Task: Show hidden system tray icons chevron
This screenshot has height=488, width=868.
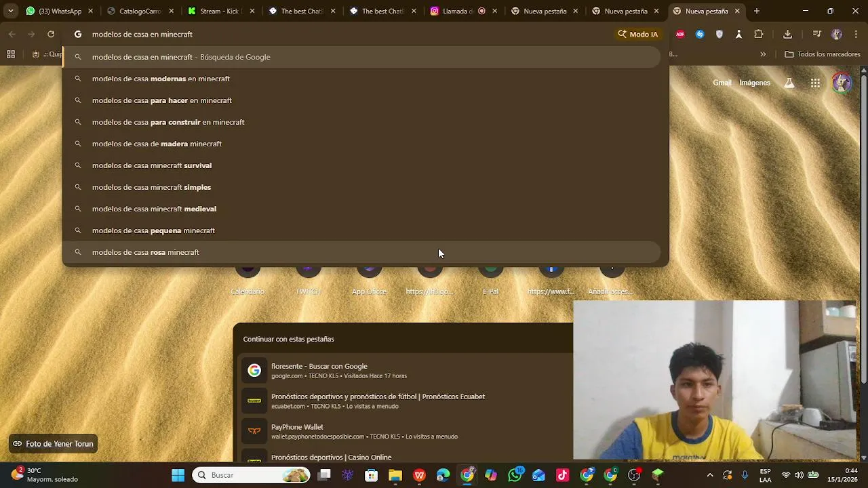Action: [710, 475]
